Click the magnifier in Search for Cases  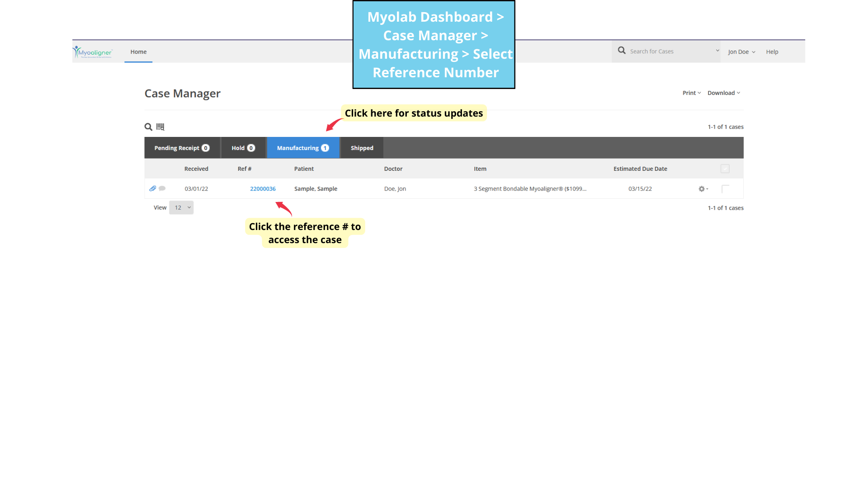click(622, 51)
